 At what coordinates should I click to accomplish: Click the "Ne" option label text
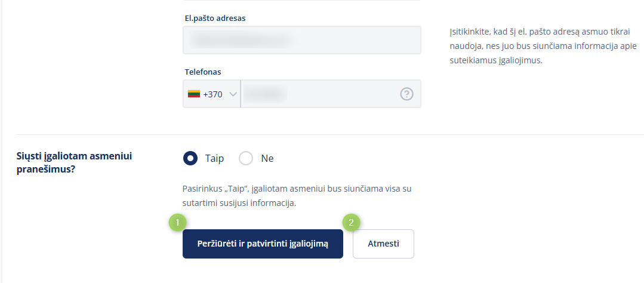point(267,158)
